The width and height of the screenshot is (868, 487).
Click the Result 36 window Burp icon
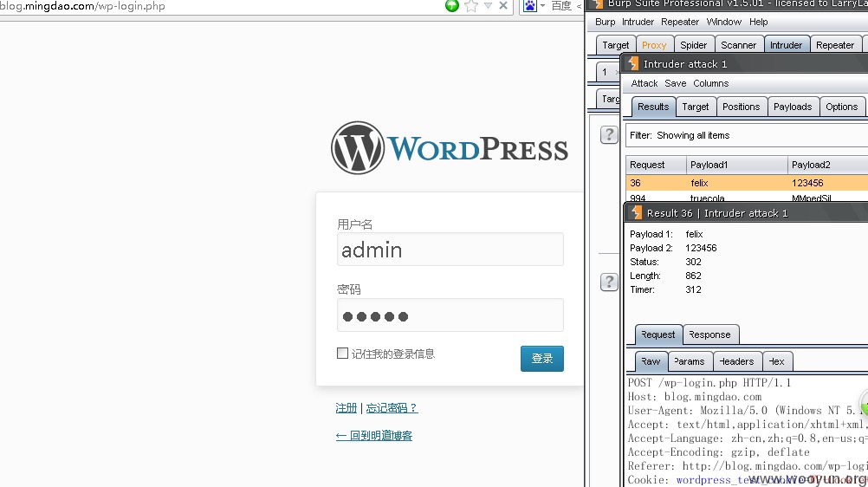636,213
